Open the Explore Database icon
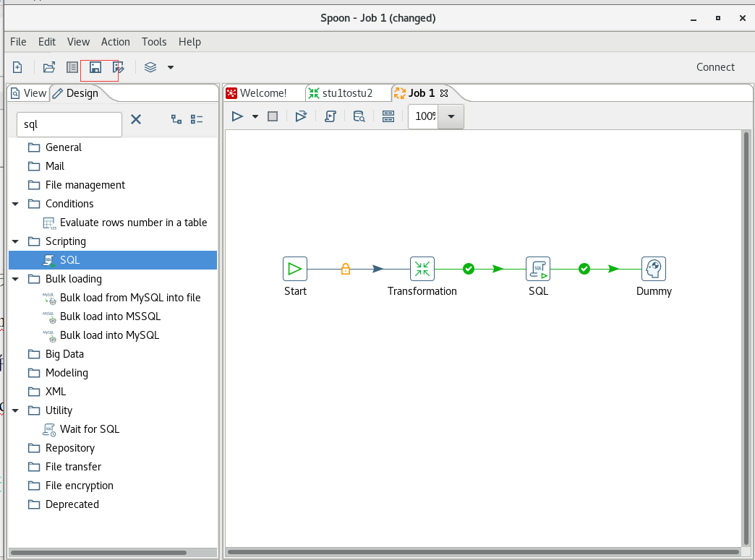The height and width of the screenshot is (560, 755). coord(359,116)
